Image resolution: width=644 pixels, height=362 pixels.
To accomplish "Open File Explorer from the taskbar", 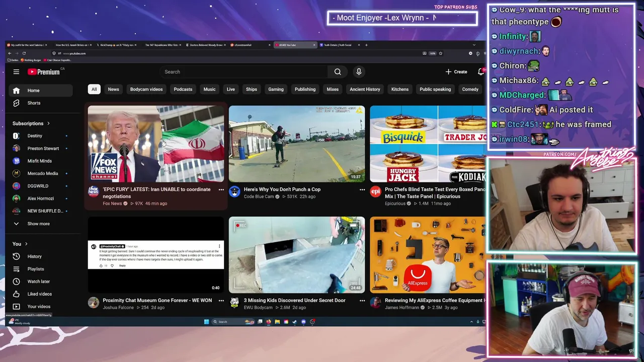I will pyautogui.click(x=277, y=322).
